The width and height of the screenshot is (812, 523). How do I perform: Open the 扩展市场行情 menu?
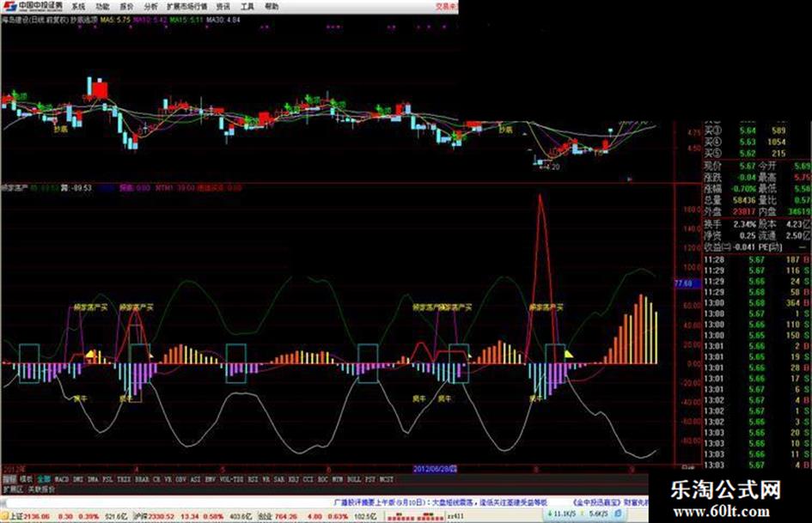click(187, 7)
